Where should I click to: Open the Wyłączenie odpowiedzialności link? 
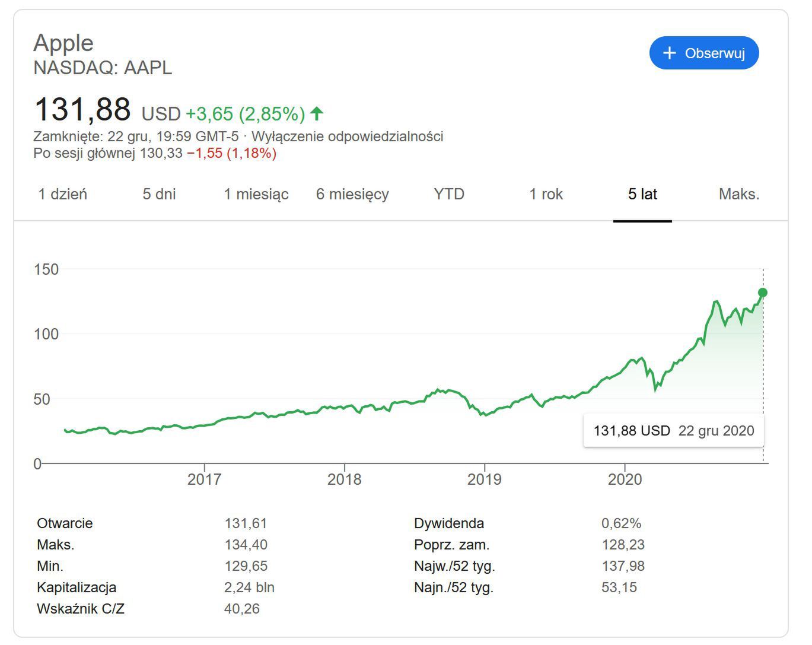(347, 136)
